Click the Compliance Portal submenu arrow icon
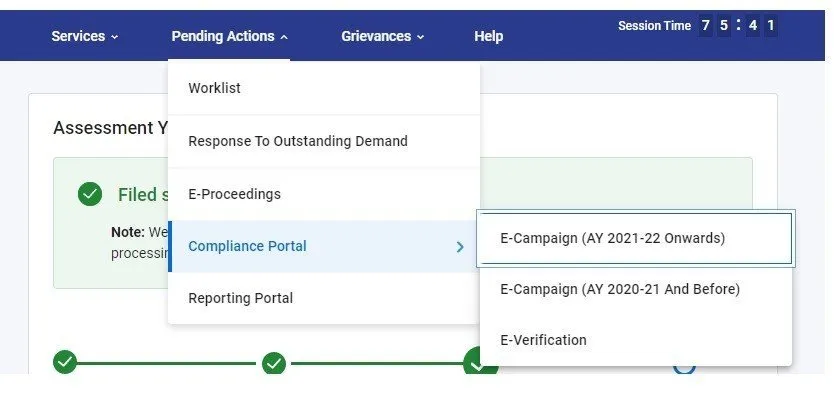Screen dimensions: 834x394 460,247
